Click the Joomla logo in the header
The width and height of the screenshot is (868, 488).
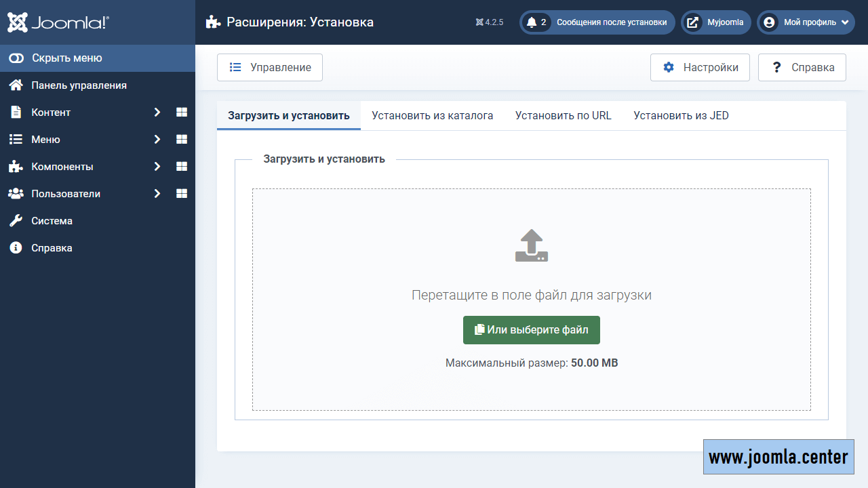tap(58, 23)
